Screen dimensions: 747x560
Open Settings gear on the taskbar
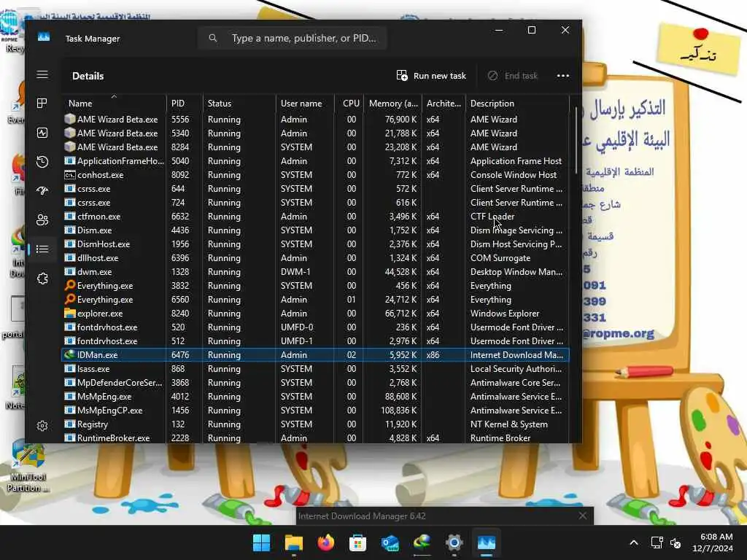click(x=454, y=542)
